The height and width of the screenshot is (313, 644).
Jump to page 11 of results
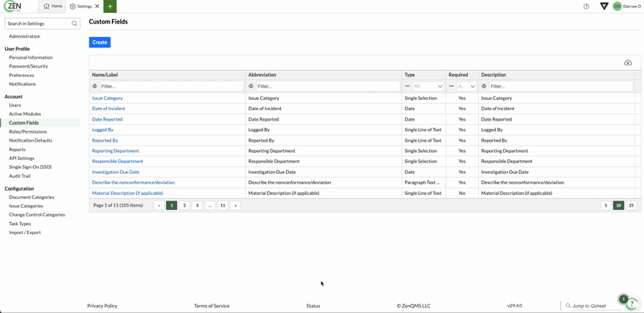coord(223,205)
